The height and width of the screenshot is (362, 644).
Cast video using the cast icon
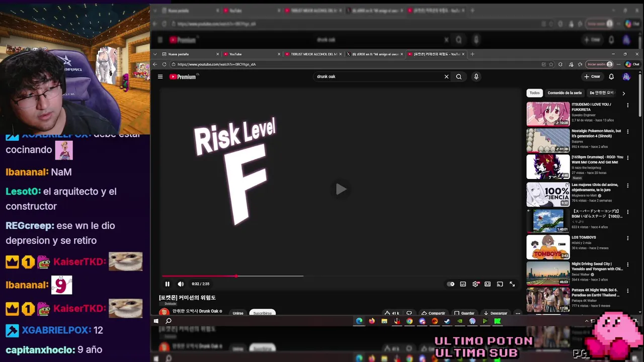click(500, 284)
